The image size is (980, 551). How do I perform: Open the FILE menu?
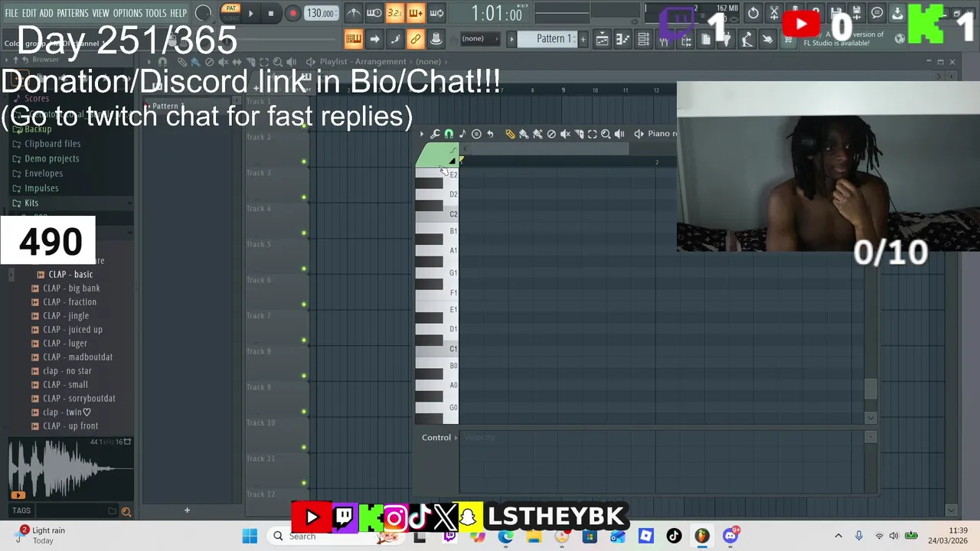pyautogui.click(x=11, y=13)
